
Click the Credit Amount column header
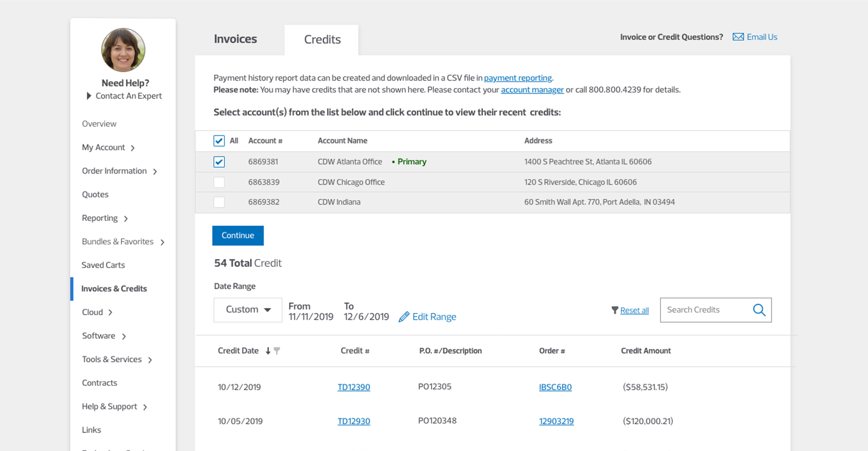pyautogui.click(x=645, y=351)
